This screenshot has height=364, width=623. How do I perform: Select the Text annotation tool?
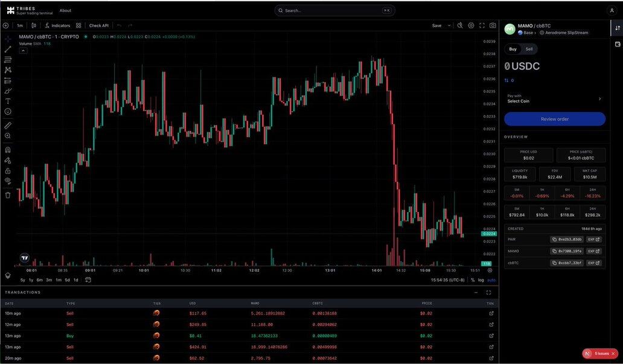(8, 101)
